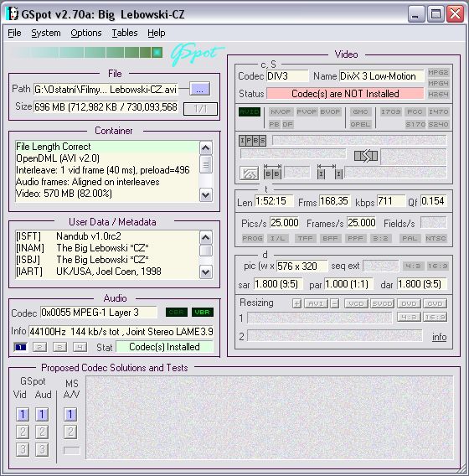Click the PROG scan indicator
The width and height of the screenshot is (469, 476).
(x=252, y=238)
